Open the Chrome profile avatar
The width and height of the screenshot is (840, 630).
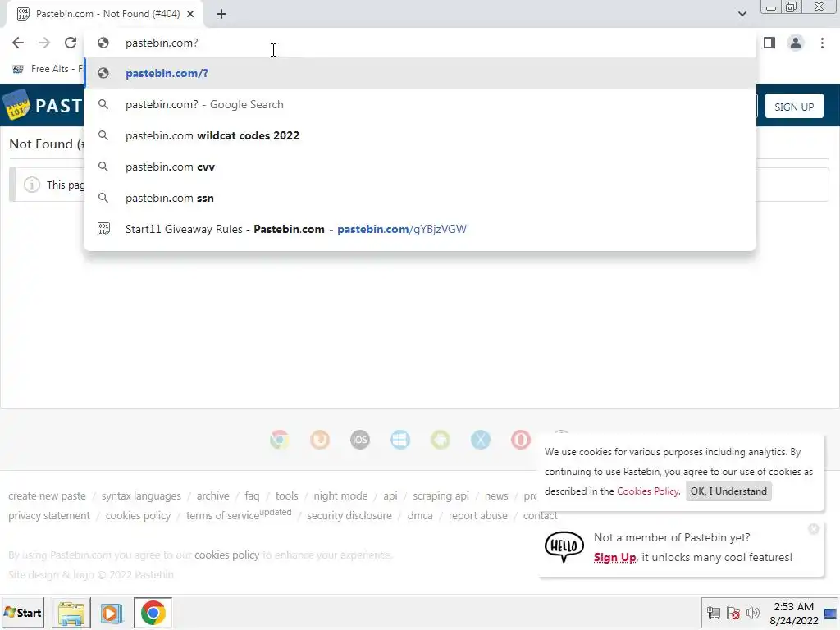click(x=796, y=43)
